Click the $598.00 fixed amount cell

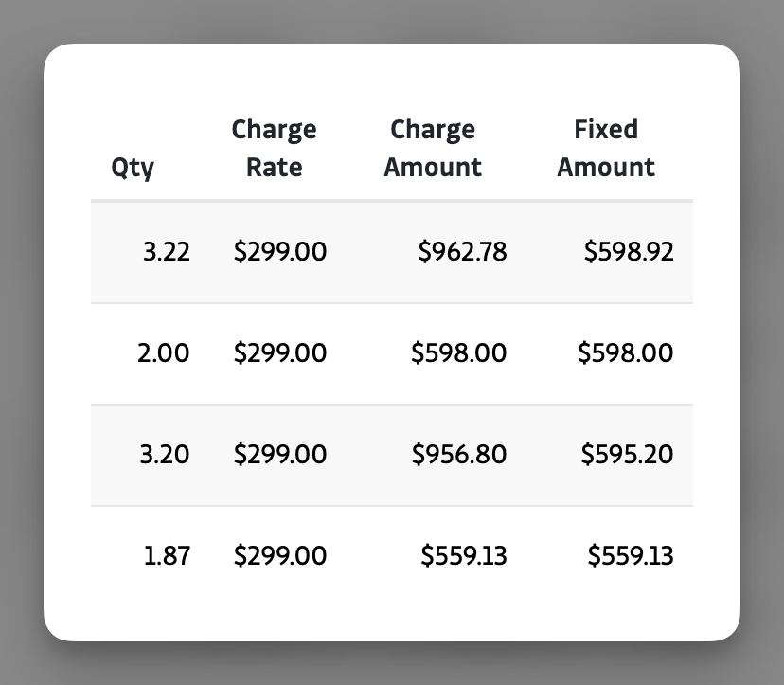pyautogui.click(x=626, y=353)
